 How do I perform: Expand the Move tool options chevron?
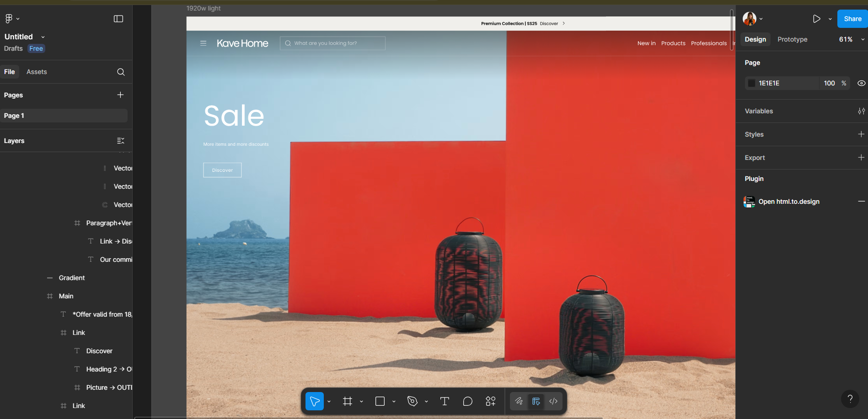(328, 401)
